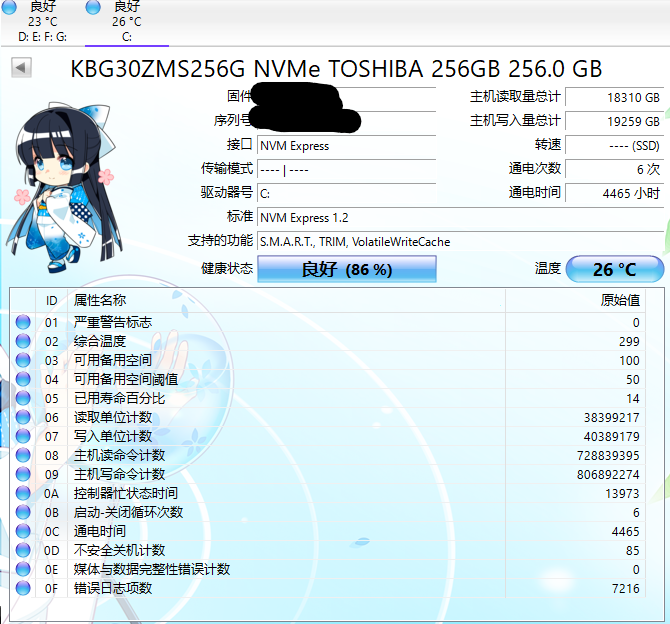
Task: Click the back arrow disk navigation button
Action: coord(21,68)
